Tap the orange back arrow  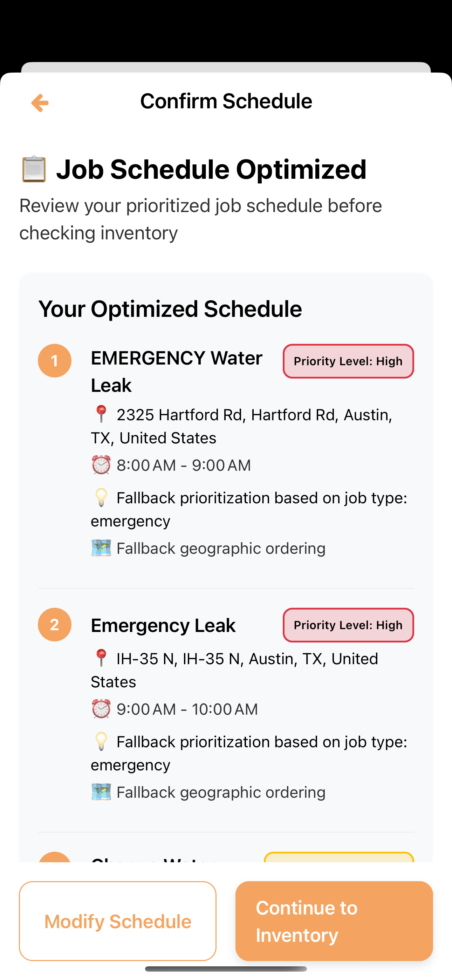click(x=40, y=103)
